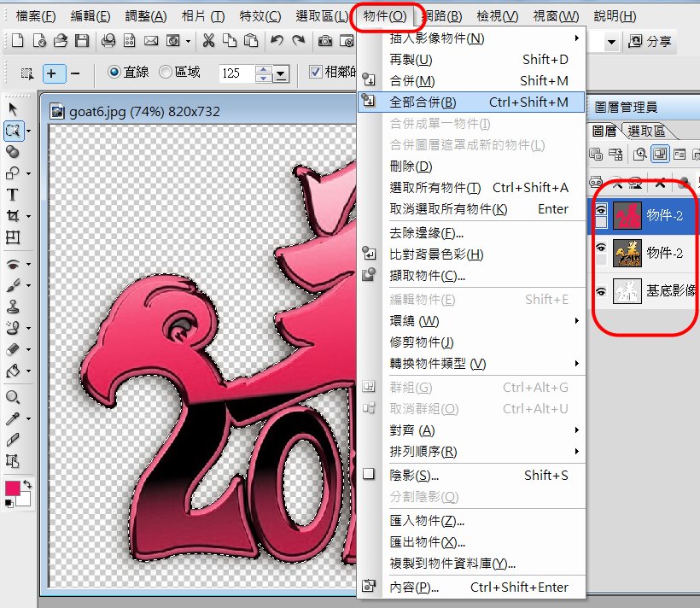Screen dimensions: 700x608
Task: Switch to the 圖層 tab
Action: pos(604,131)
